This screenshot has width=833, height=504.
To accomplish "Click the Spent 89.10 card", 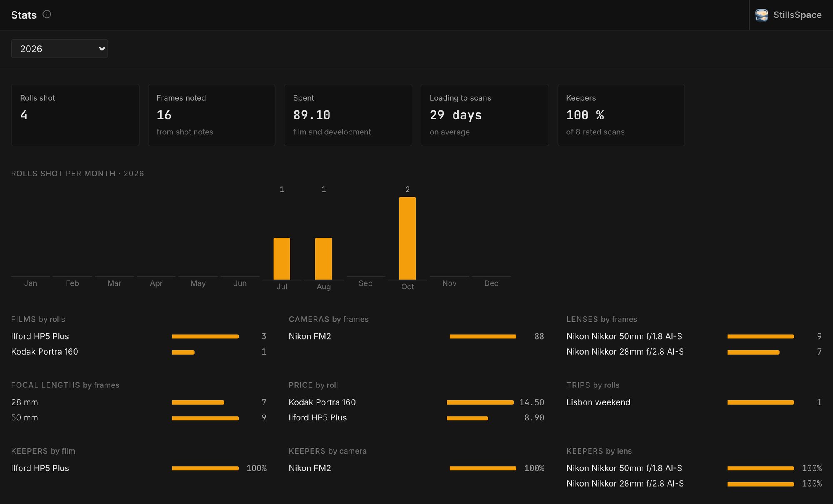I will [348, 115].
